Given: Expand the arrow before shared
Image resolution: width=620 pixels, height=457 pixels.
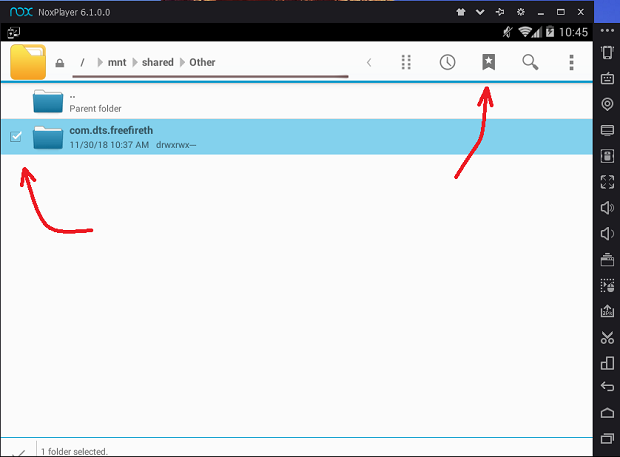Looking at the screenshot, I should click(135, 62).
